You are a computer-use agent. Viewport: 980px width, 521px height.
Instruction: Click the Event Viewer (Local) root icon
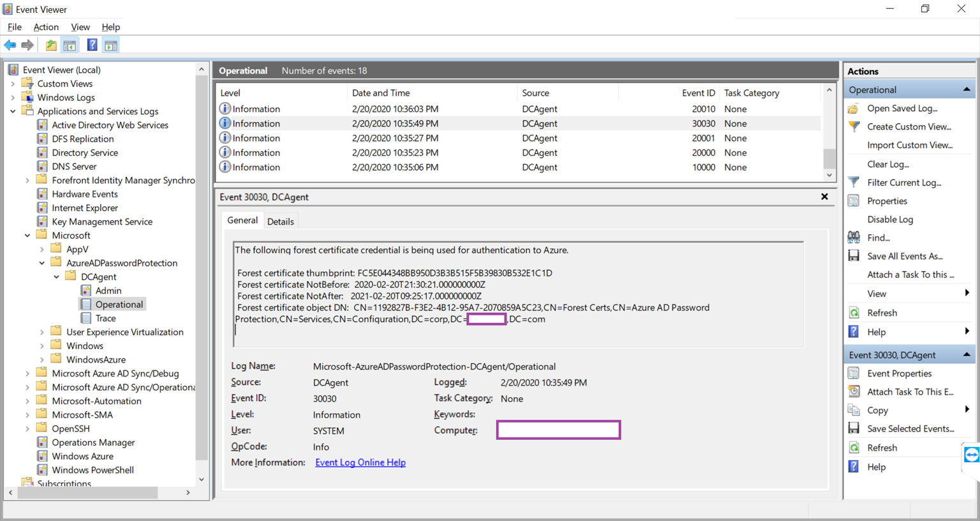point(13,70)
